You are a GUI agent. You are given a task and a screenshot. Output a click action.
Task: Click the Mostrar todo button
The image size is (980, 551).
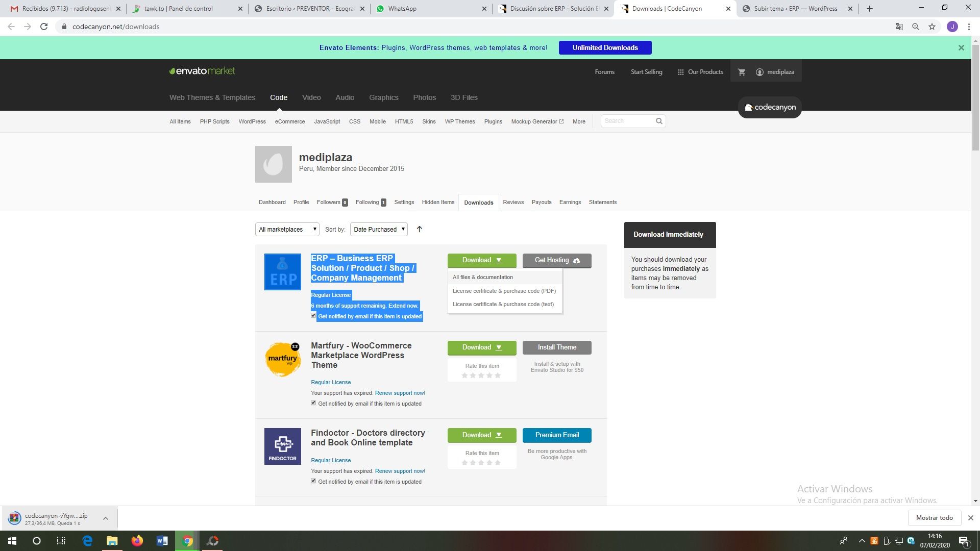934,518
